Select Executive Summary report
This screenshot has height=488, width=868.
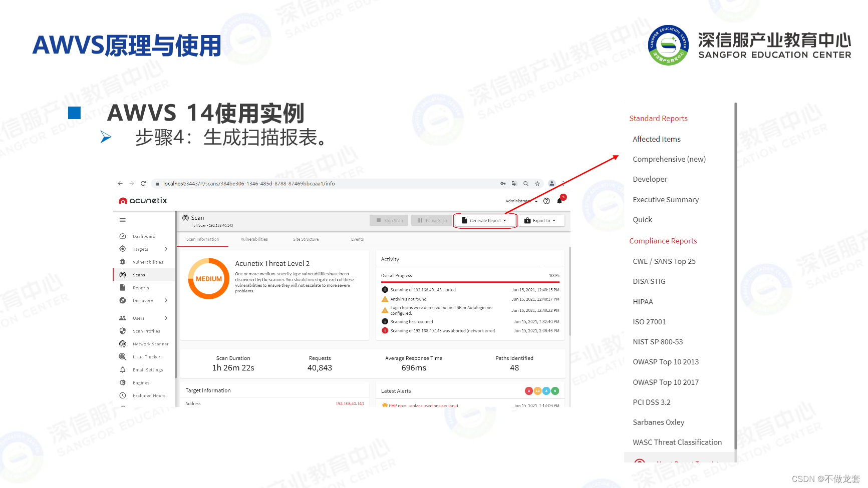pyautogui.click(x=666, y=200)
